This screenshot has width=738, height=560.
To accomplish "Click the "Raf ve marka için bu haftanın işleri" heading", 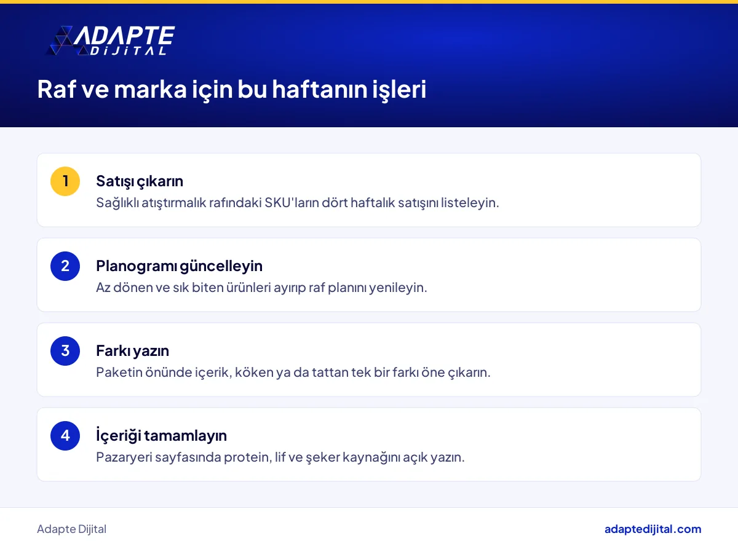I will coord(232,89).
